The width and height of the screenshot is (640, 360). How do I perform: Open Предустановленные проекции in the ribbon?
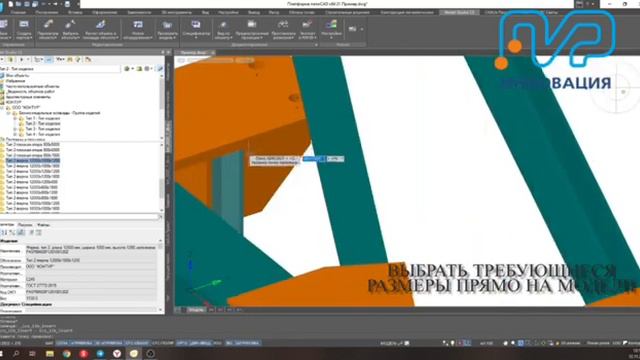(x=252, y=29)
